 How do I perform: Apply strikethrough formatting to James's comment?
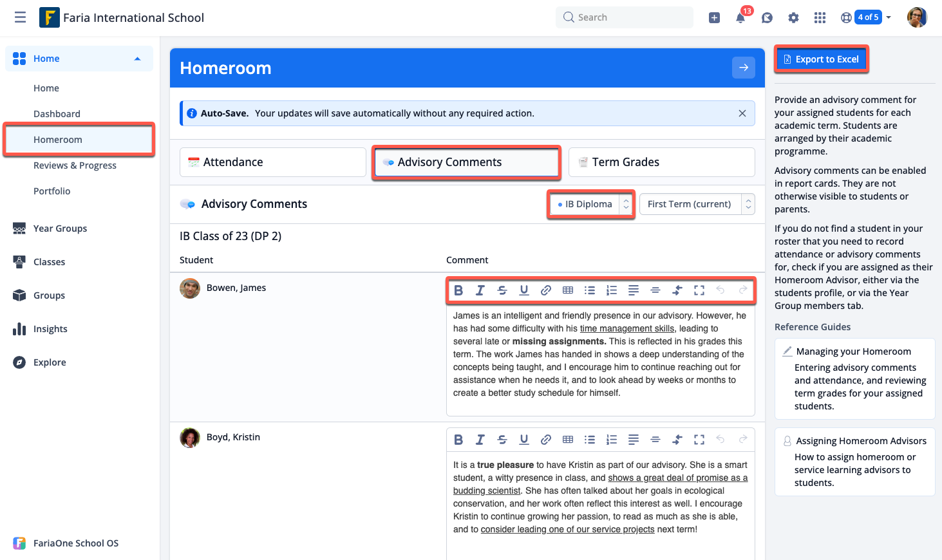[x=502, y=290]
